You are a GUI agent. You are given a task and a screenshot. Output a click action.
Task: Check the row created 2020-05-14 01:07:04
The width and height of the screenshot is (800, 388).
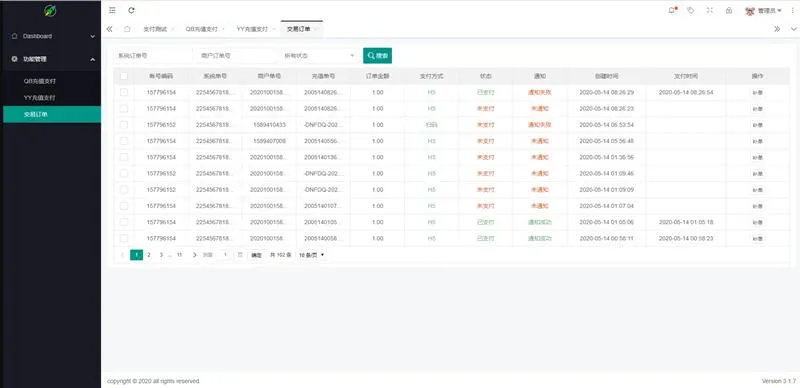[124, 206]
